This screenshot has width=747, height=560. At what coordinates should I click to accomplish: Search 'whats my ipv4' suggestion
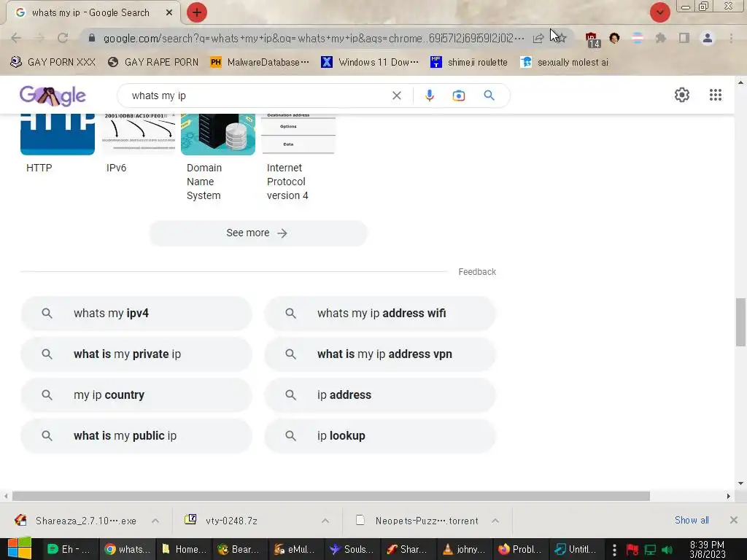(x=136, y=314)
